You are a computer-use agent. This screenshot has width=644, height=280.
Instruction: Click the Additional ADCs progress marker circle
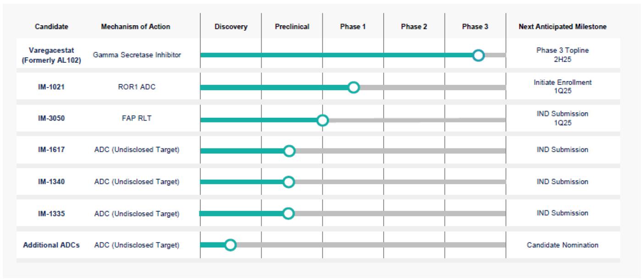pos(231,245)
